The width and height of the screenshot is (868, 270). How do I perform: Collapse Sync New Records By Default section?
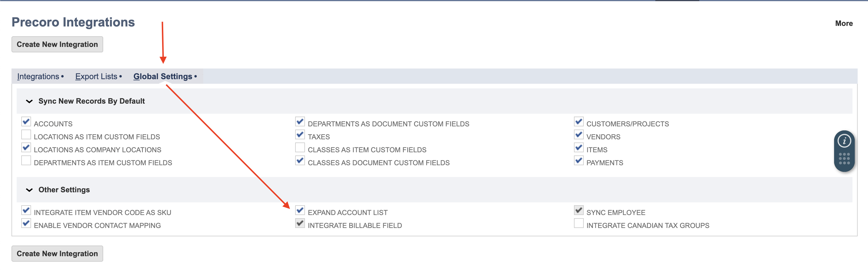tap(29, 101)
